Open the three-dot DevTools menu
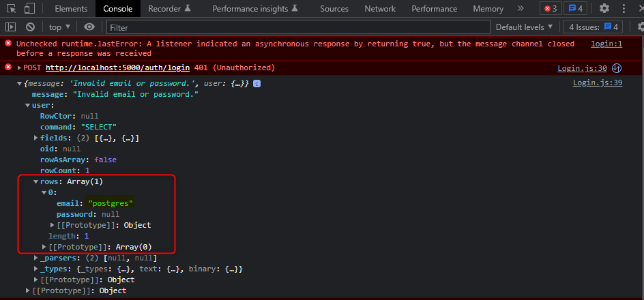The image size is (644, 300). (623, 9)
